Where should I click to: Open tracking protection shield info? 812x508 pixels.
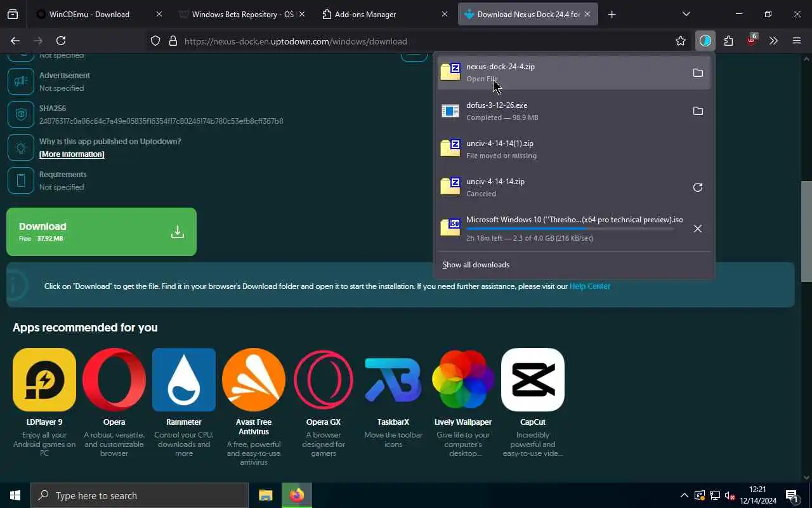[155, 41]
